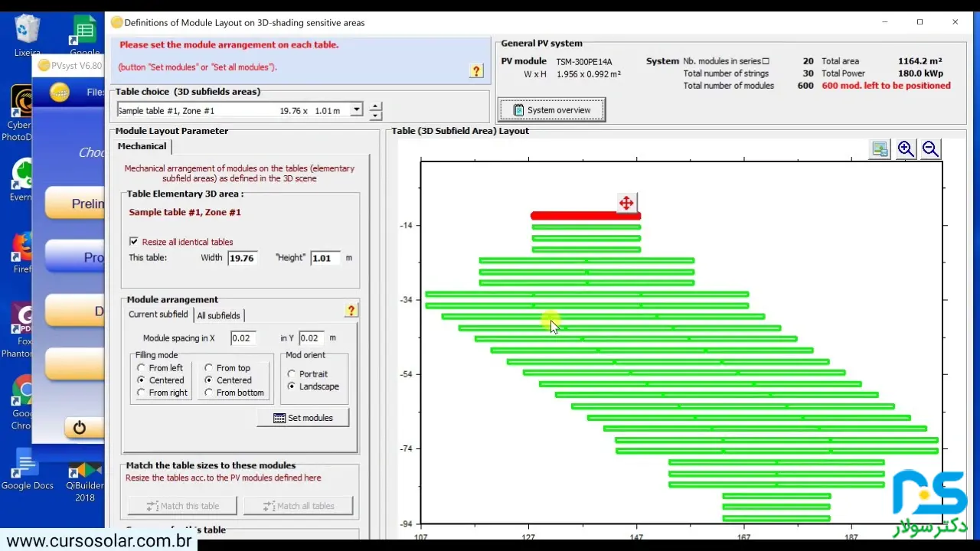Click the move handle on red table
The height and width of the screenshot is (551, 980).
[626, 203]
